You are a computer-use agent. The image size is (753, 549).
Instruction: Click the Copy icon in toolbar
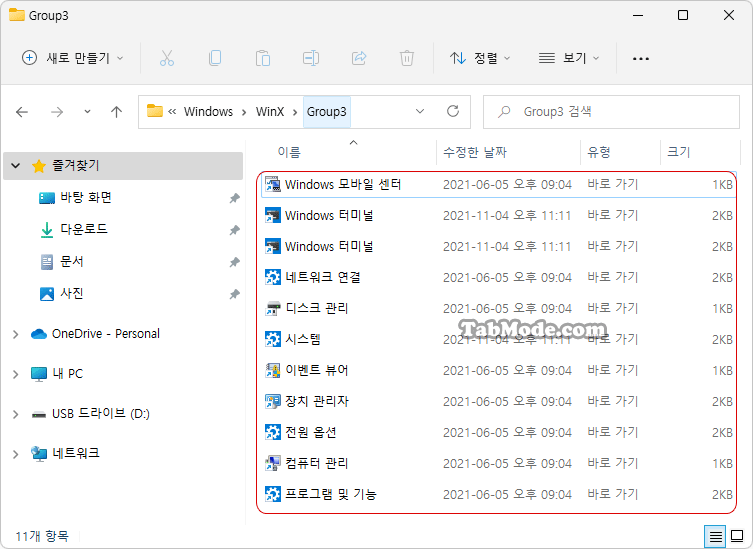[x=215, y=58]
